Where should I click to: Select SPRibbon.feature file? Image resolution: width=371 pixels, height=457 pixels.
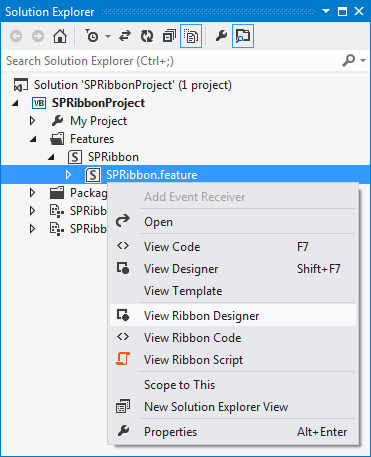coord(152,175)
